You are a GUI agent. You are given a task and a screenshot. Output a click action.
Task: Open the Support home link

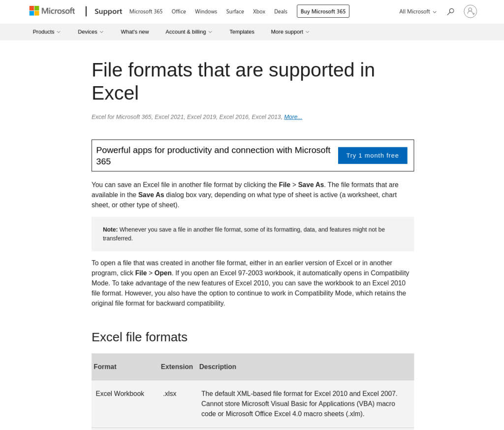pyautogui.click(x=108, y=11)
